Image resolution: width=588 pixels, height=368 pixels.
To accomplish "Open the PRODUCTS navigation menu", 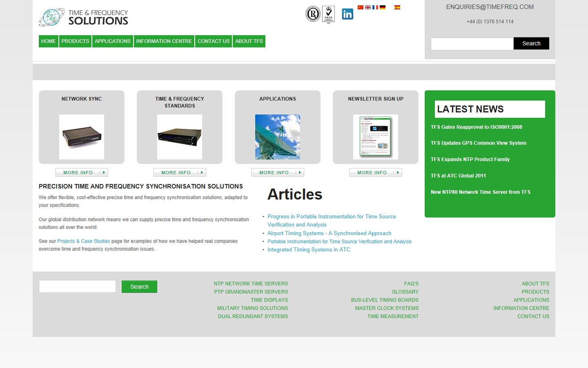I will coord(75,41).
